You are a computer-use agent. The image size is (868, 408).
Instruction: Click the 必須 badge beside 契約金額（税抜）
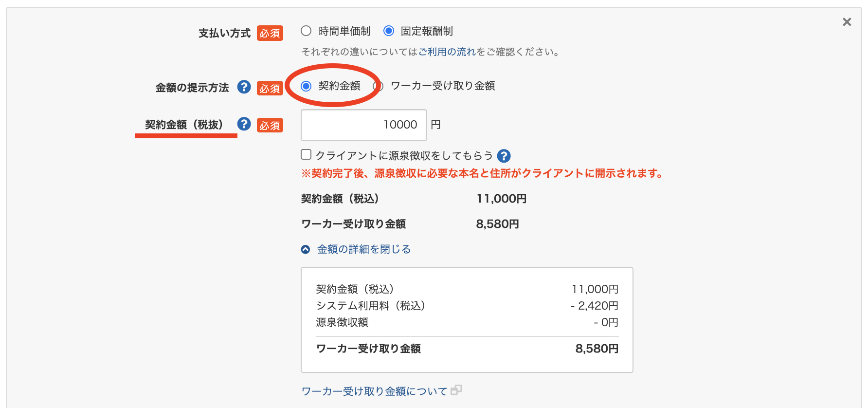(270, 125)
